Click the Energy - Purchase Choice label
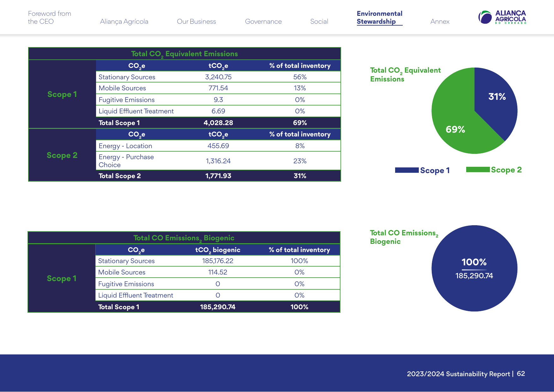Viewport: 554px width, 392px height. tap(126, 161)
